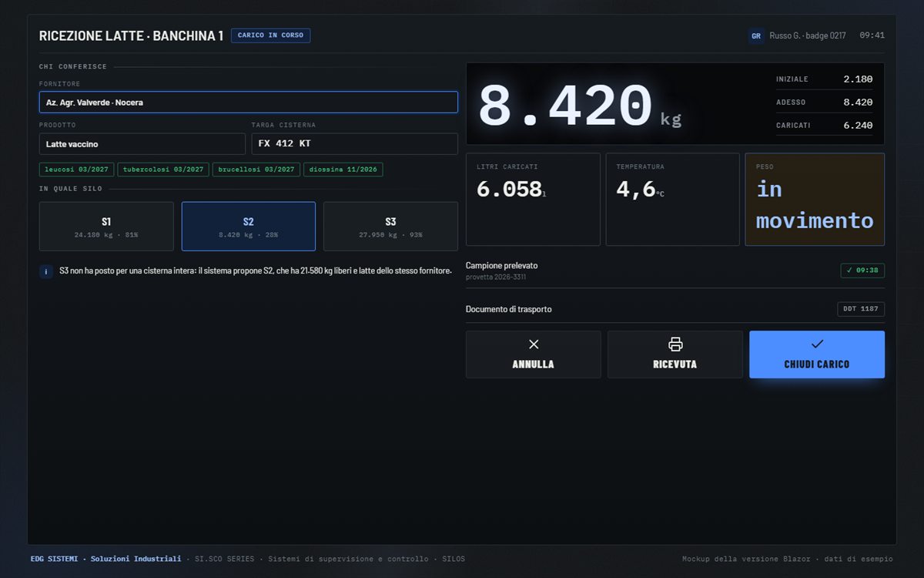
Task: Click the leucosi 03/2027 certificate tag
Action: 77,170
